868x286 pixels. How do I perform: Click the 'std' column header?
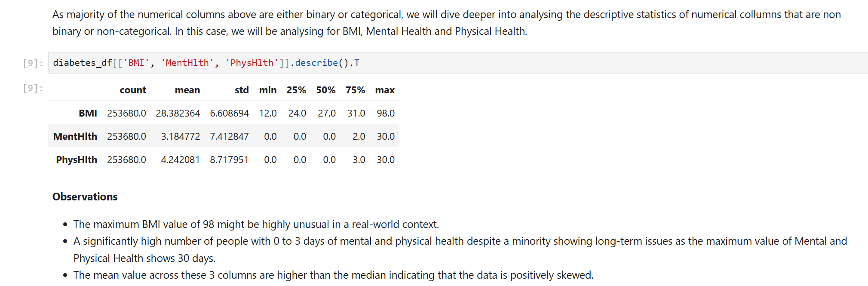tap(242, 90)
